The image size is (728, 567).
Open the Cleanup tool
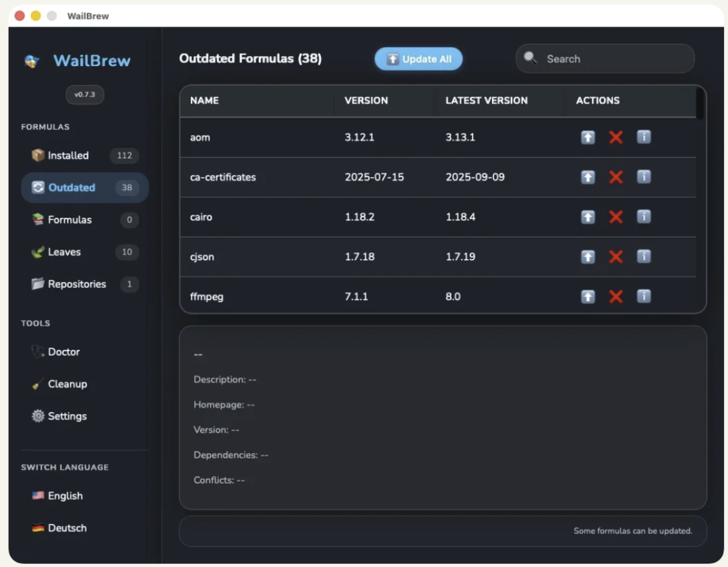tap(67, 384)
